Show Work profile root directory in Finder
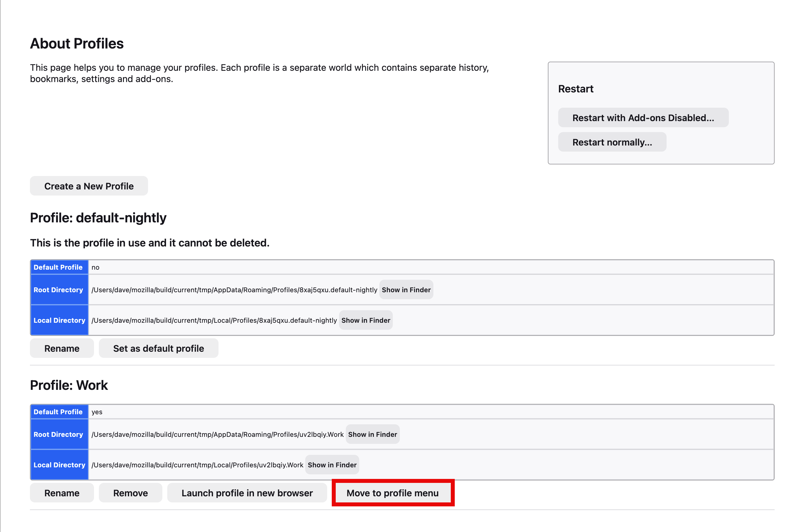This screenshot has width=803, height=532. 372,434
